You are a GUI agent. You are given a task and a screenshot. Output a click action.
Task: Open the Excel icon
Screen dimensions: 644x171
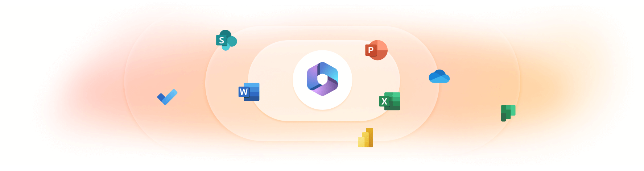tap(389, 101)
